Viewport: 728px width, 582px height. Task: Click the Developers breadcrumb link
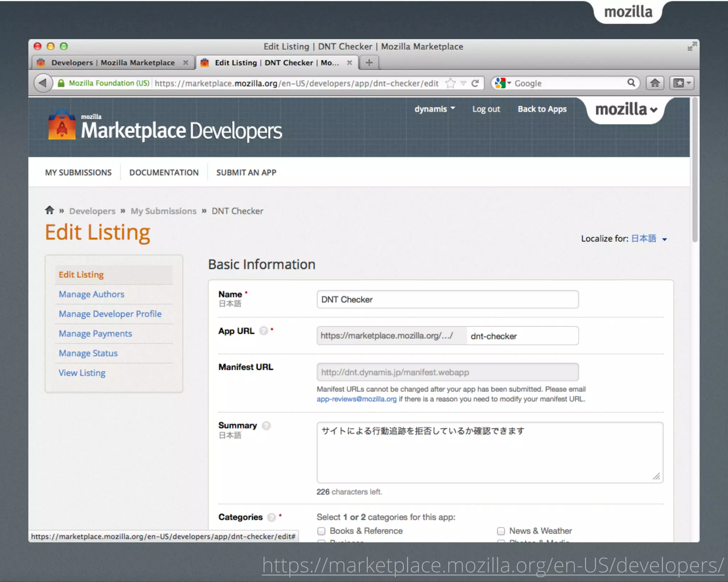92,211
